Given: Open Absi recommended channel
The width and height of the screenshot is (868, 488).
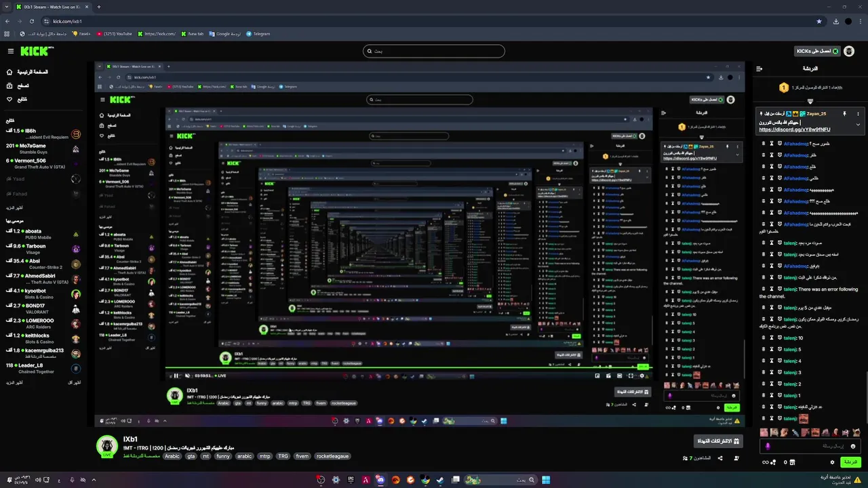Looking at the screenshot, I should (43, 264).
